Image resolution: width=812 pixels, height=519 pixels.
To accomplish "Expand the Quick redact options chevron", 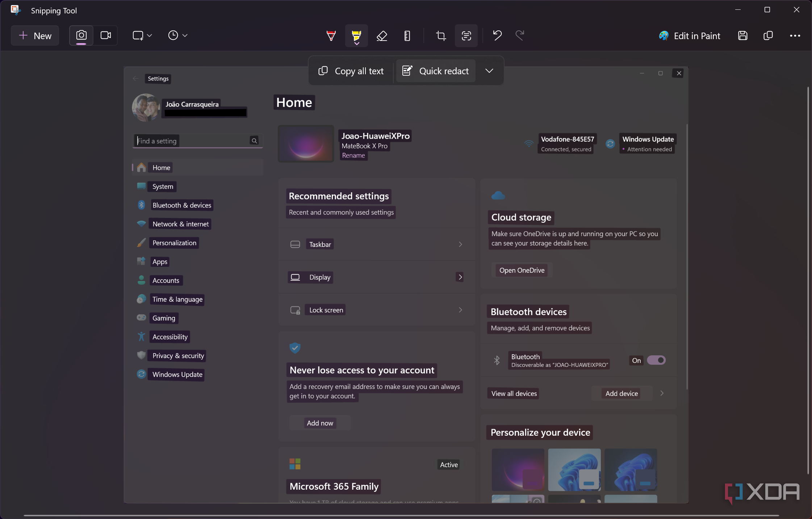I will point(489,71).
